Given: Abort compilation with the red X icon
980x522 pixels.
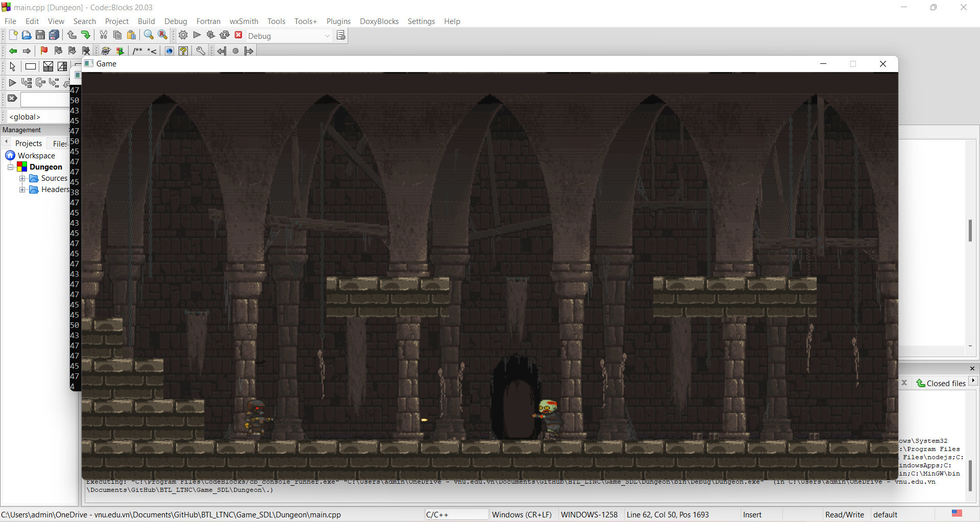Looking at the screenshot, I should (x=238, y=35).
